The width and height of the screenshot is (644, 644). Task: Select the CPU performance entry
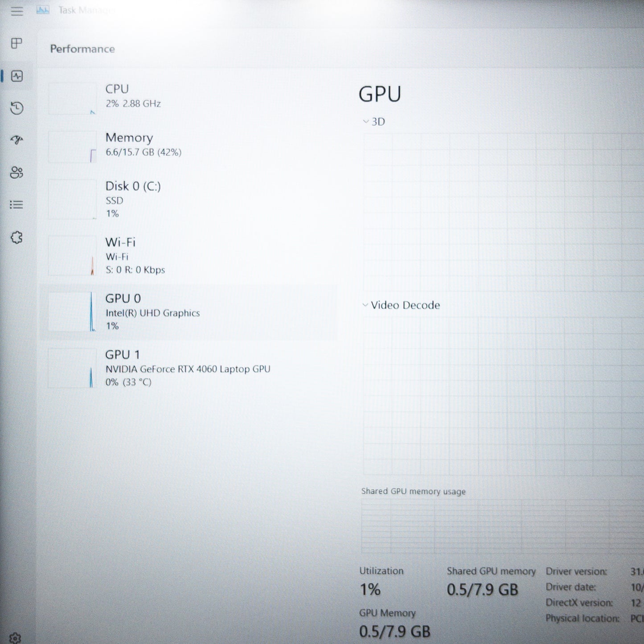[x=134, y=96]
